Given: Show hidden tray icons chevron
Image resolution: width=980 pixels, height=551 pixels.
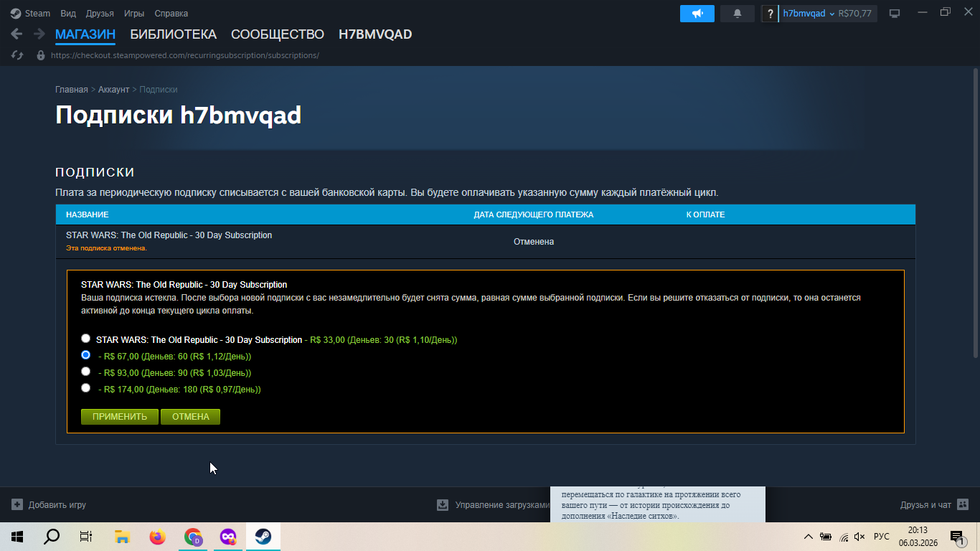Looking at the screenshot, I should tap(809, 537).
